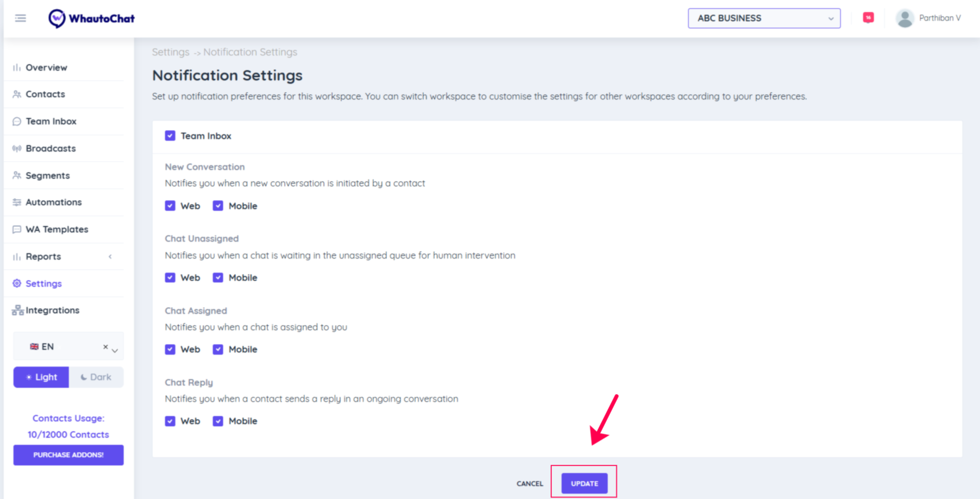The image size is (980, 499).
Task: Click the UPDATE button
Action: (x=584, y=483)
